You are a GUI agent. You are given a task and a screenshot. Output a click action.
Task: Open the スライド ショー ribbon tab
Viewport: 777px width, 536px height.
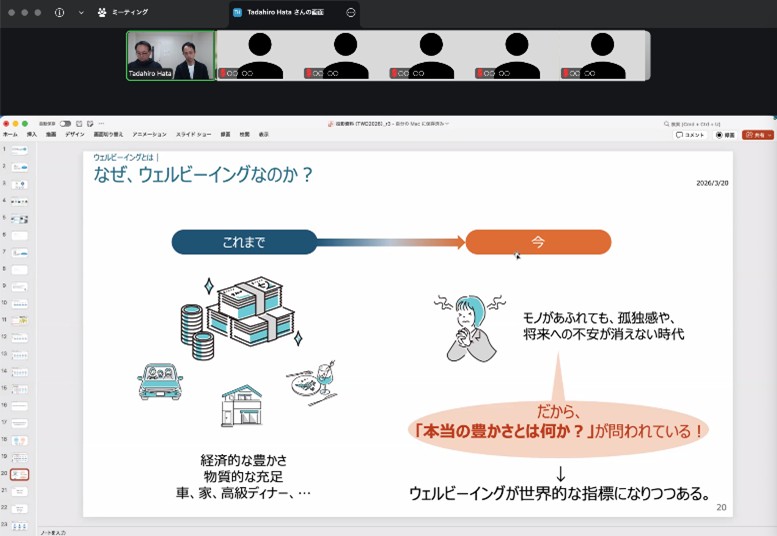[195, 134]
